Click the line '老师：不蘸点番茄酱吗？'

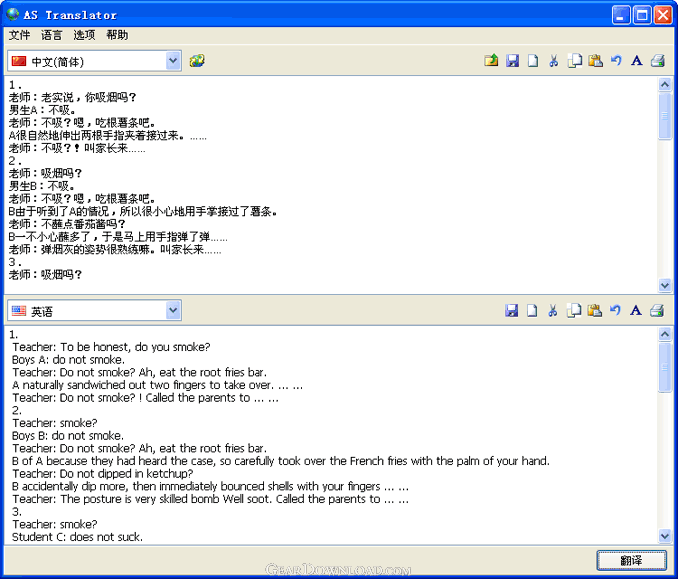pos(67,224)
